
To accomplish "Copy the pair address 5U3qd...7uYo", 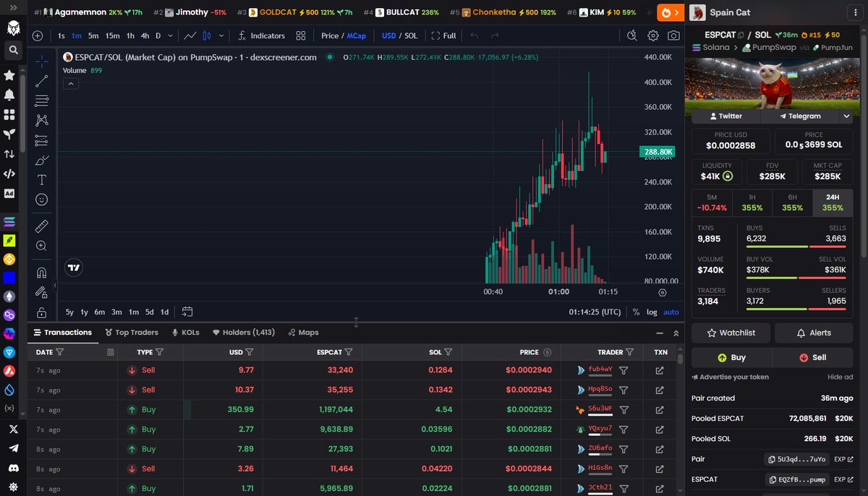I will click(x=796, y=459).
